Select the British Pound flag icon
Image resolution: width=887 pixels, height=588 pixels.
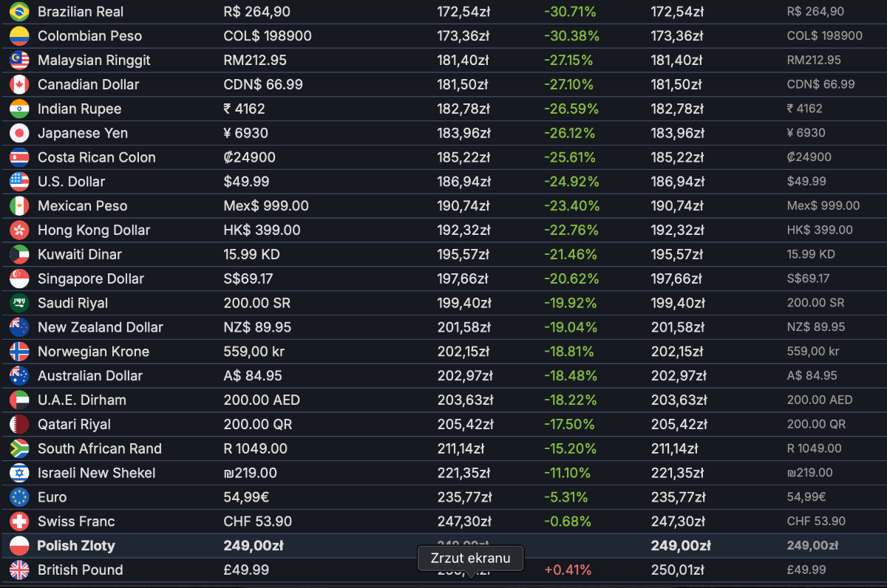[19, 570]
